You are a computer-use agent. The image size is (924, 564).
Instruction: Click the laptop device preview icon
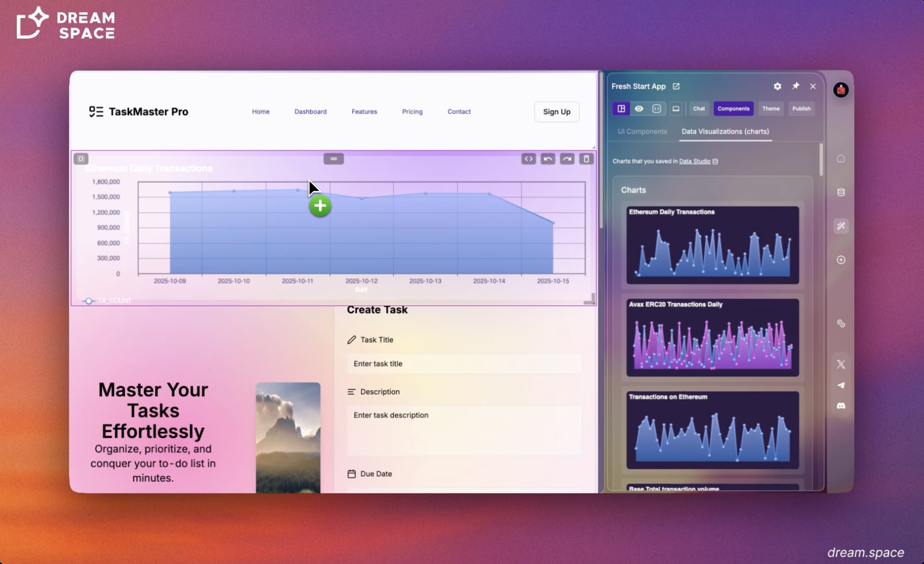pyautogui.click(x=676, y=109)
